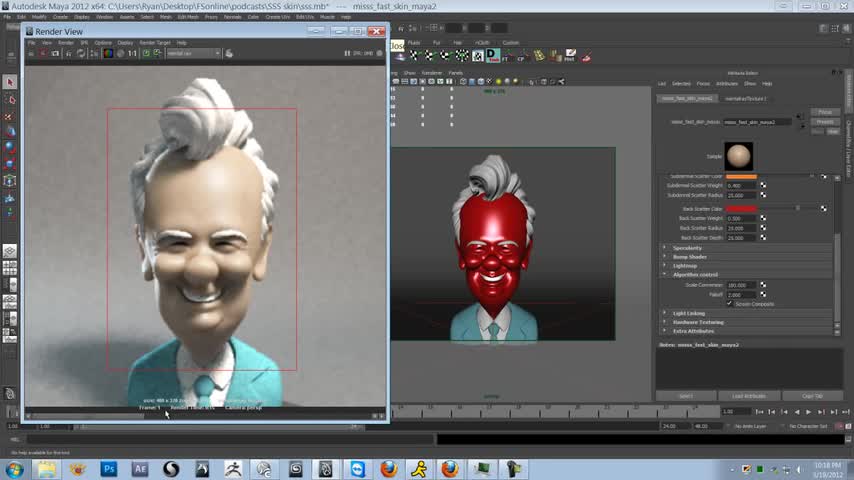The image size is (854, 480).
Task: Click the Rotate tool in the toolbox
Action: [10, 148]
